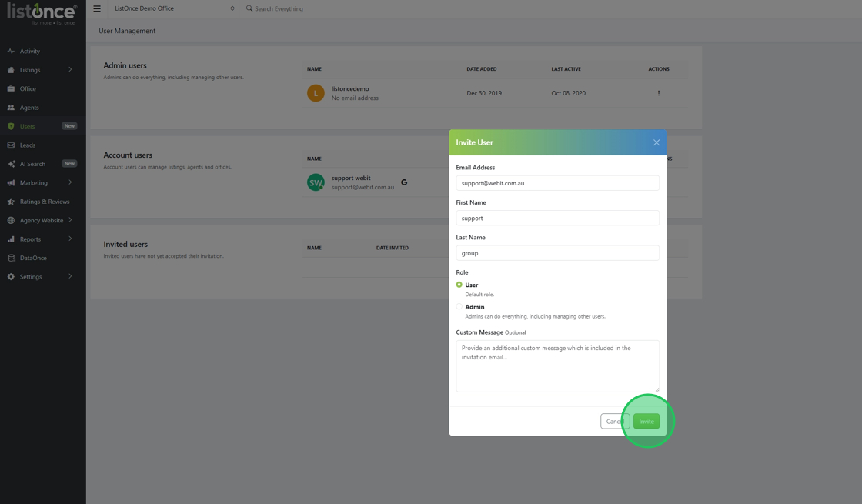Image resolution: width=862 pixels, height=504 pixels.
Task: Click the search magnifier icon
Action: pos(249,8)
